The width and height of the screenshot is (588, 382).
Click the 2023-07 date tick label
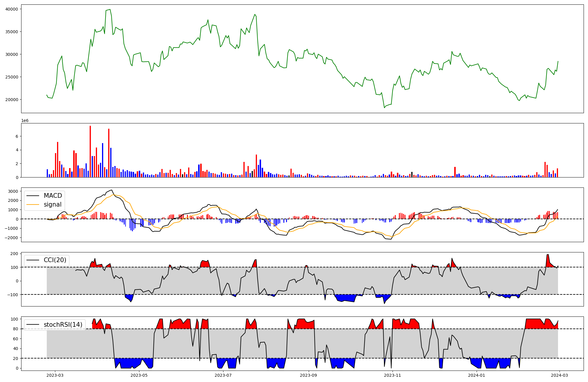click(223, 375)
